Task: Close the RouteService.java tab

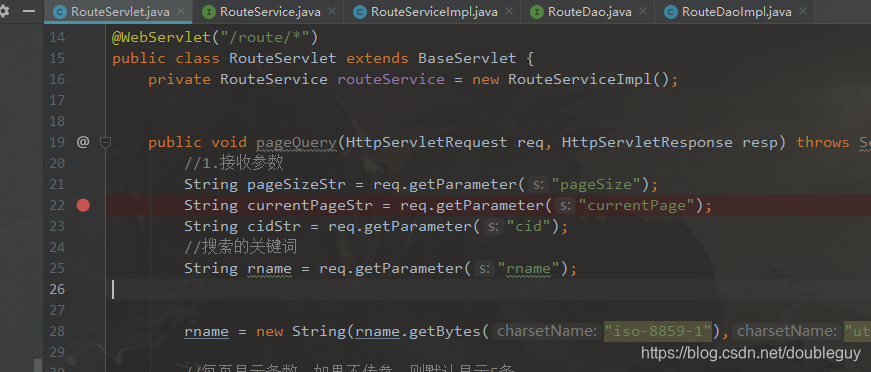Action: pyautogui.click(x=332, y=11)
